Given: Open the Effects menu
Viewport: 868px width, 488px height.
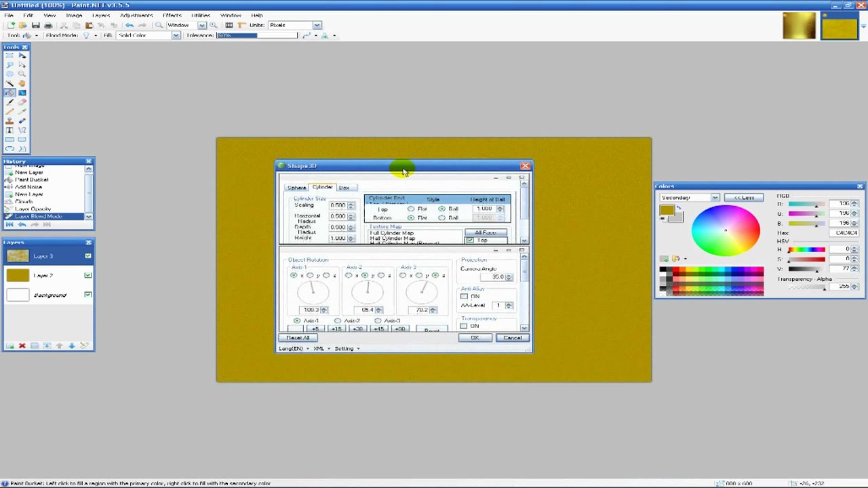Looking at the screenshot, I should 172,15.
